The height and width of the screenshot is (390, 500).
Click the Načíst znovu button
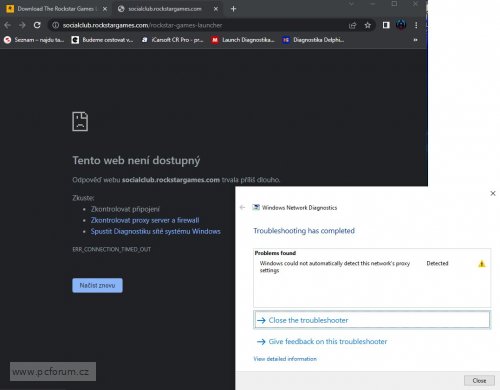[97, 285]
